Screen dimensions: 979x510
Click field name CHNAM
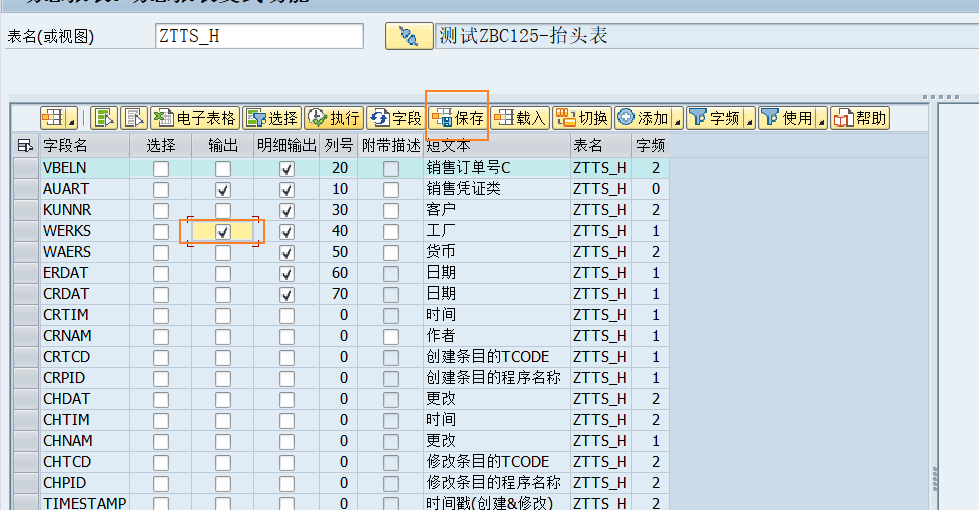tap(67, 441)
